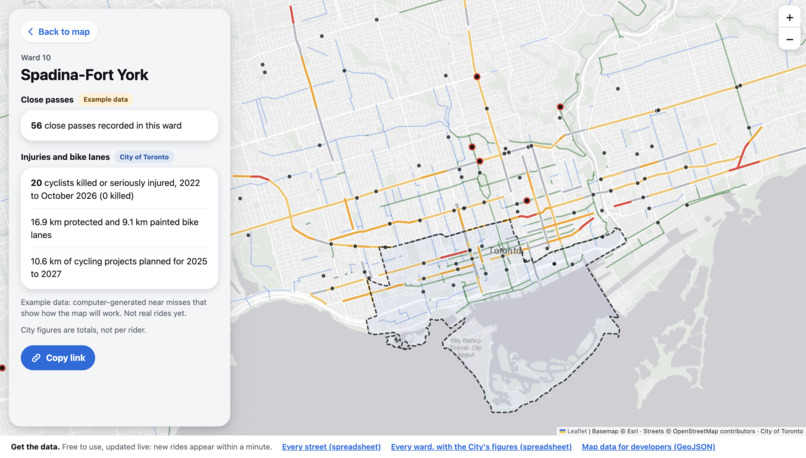Click the Billy Bishop Toronto City Airport label
Viewport: 806px width, 458px height.
pyautogui.click(x=466, y=347)
